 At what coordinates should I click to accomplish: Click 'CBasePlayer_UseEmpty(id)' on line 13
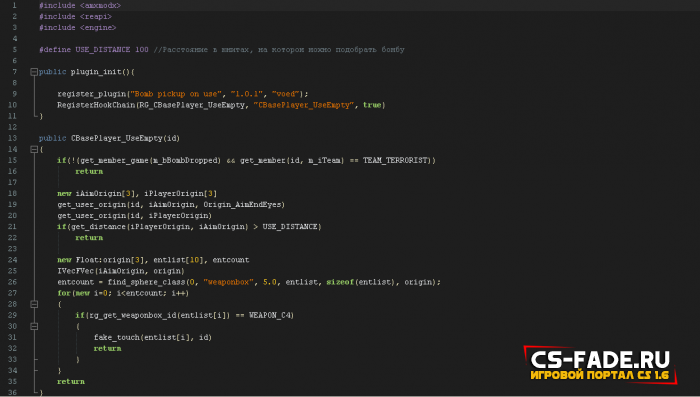(125, 138)
